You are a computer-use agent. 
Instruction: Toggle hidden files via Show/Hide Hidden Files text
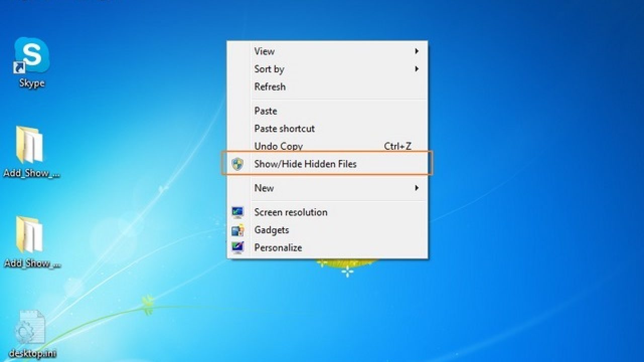click(x=305, y=164)
